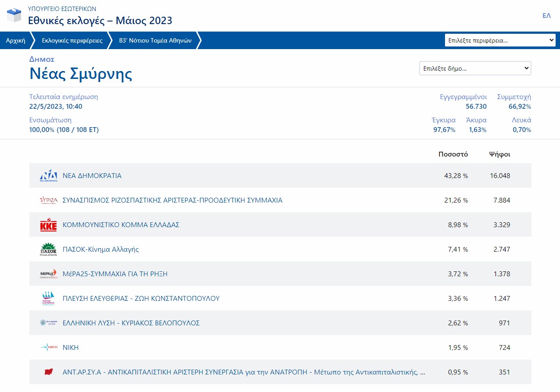
Task: Click the ΣΥΡΙΖΑ party logo
Action: click(x=48, y=200)
